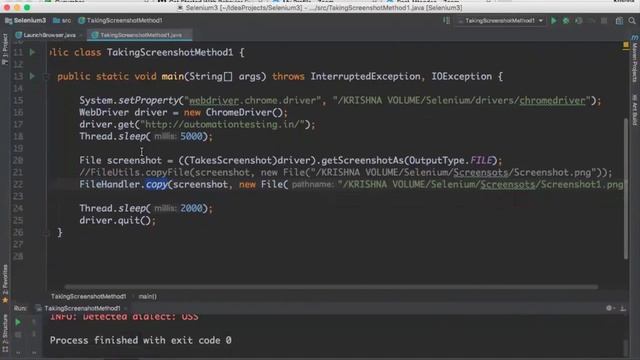The image size is (640, 360).
Task: Click src folder breadcrumb
Action: (62, 20)
